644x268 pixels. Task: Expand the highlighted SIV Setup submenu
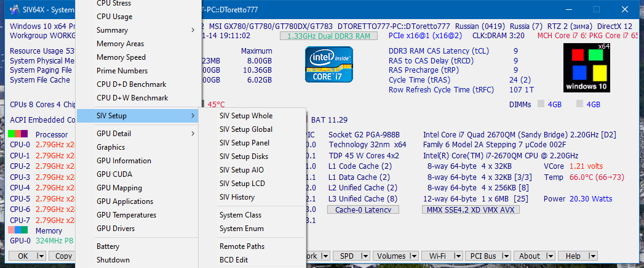[138, 116]
